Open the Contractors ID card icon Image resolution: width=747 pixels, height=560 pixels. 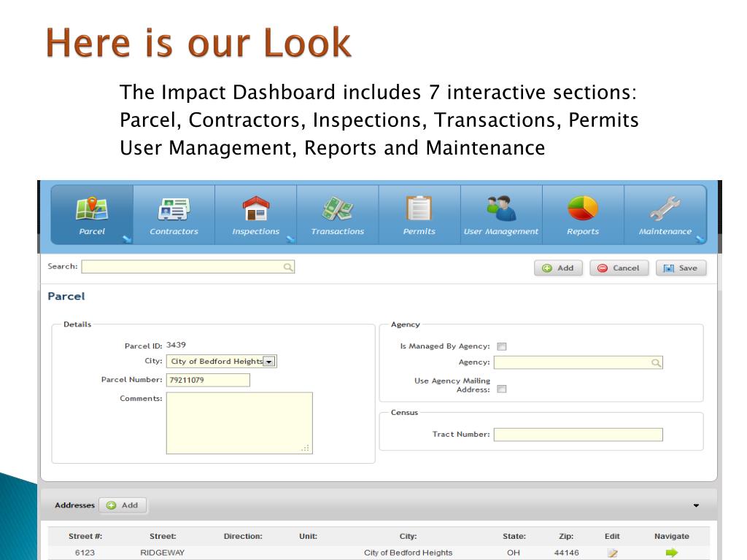(x=174, y=209)
